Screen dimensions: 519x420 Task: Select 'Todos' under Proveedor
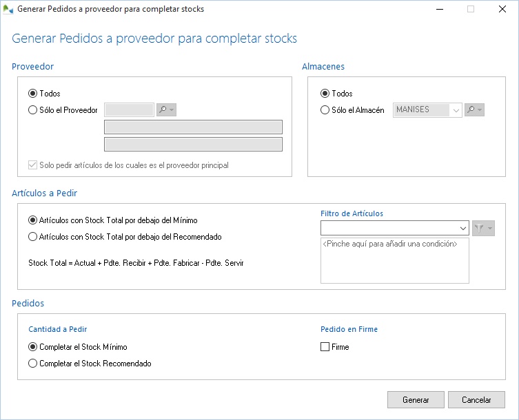[32, 94]
